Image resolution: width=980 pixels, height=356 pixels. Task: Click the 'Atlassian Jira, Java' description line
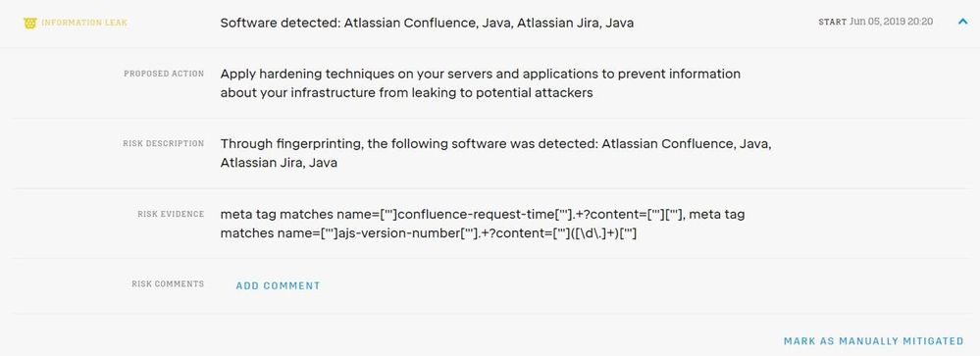coord(279,164)
